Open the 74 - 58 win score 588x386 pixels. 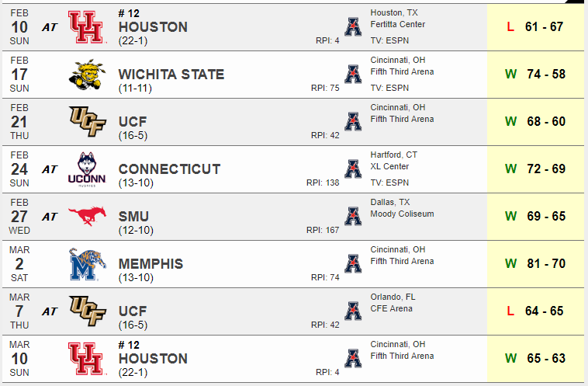click(x=546, y=74)
